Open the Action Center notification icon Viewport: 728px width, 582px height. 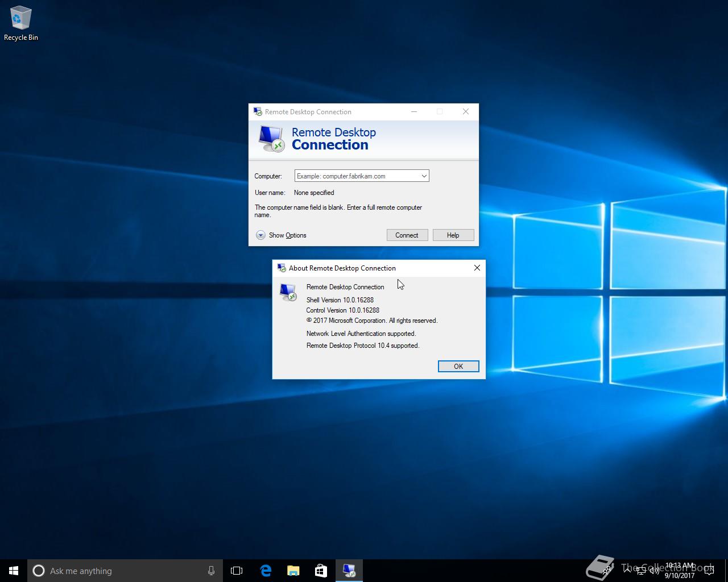[709, 571]
